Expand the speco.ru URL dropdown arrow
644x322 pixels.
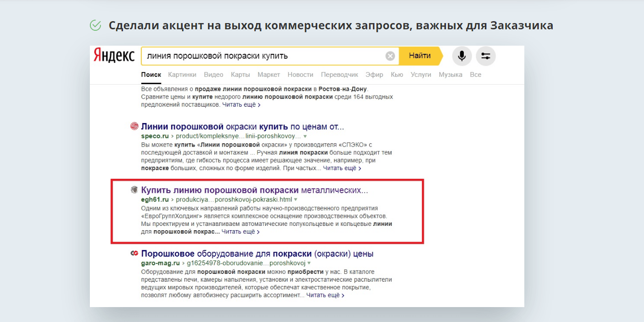(x=305, y=136)
